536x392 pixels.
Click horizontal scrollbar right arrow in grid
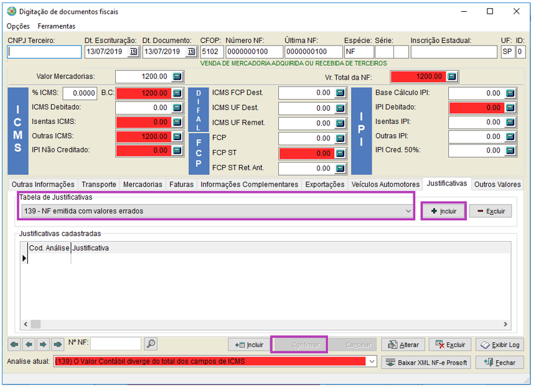tap(505, 324)
